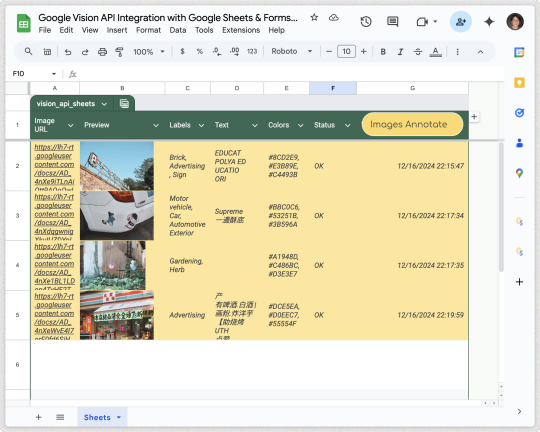Open the File menu
Screen dimensions: 540x432
coord(45,30)
